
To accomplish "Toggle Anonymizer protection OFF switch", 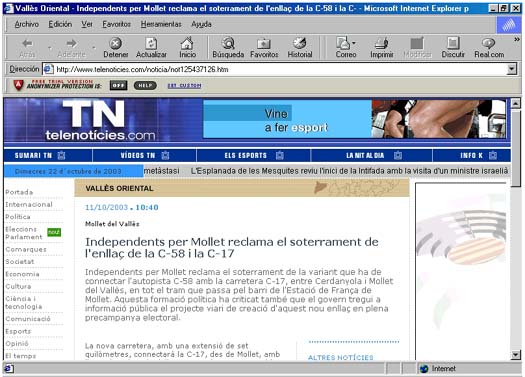I will pyautogui.click(x=119, y=85).
